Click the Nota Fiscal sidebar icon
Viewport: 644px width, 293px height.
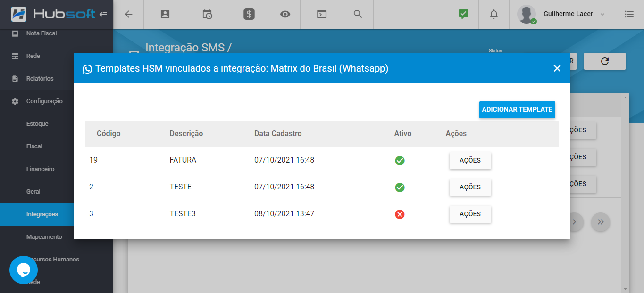(x=15, y=33)
